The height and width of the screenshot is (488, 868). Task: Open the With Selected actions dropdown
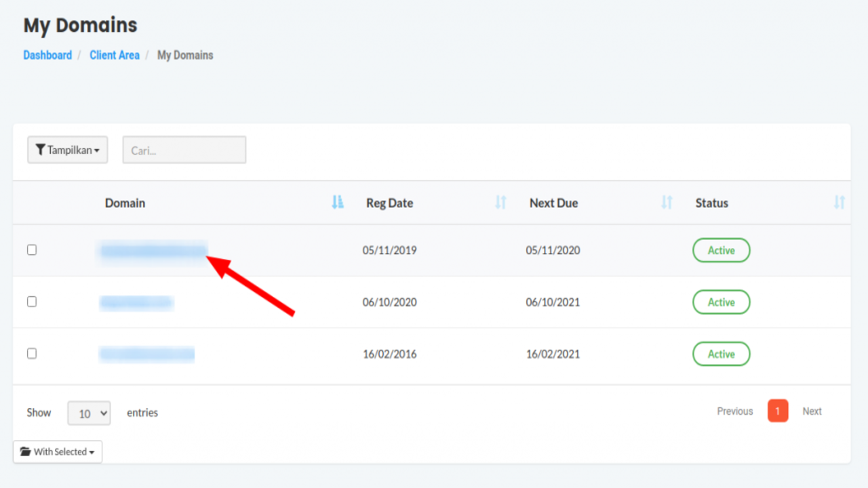click(58, 452)
